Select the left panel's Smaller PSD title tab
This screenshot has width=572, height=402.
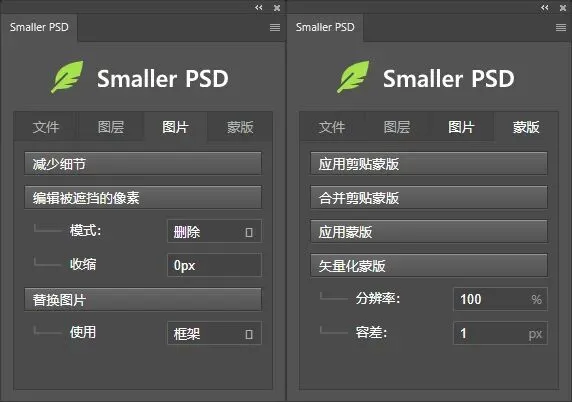coord(39,27)
